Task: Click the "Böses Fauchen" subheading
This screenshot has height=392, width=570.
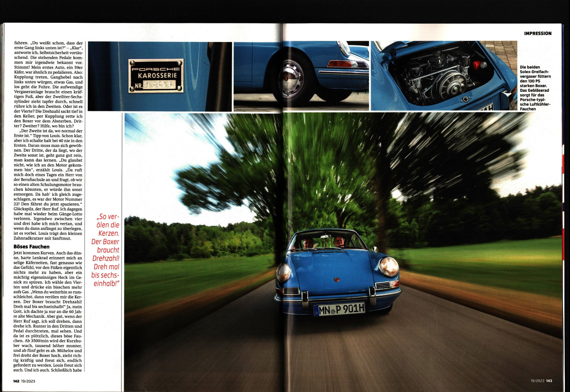Action: coord(31,246)
